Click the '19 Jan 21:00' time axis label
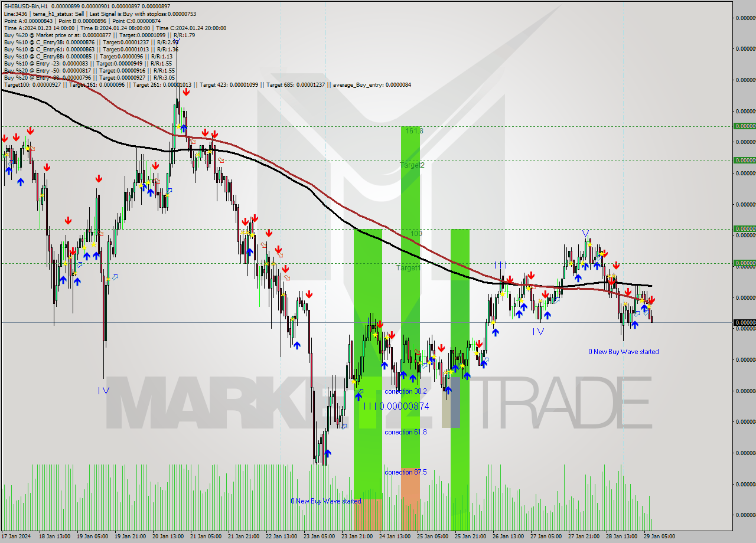The image size is (756, 543). point(130,537)
